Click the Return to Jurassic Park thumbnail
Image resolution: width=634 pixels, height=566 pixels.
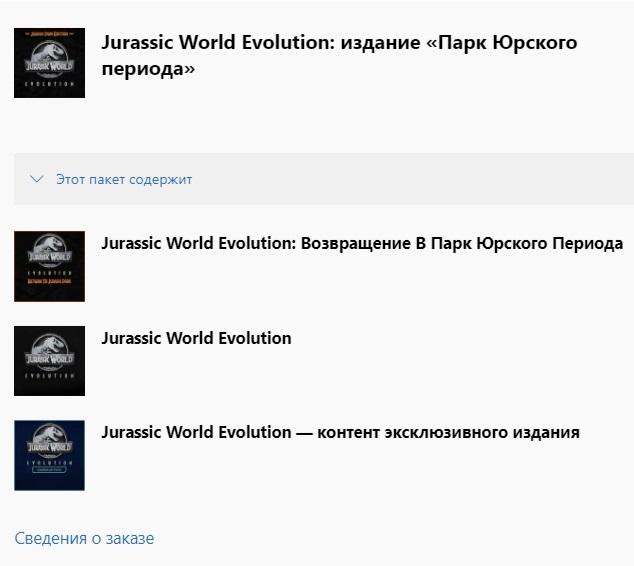pos(49,266)
